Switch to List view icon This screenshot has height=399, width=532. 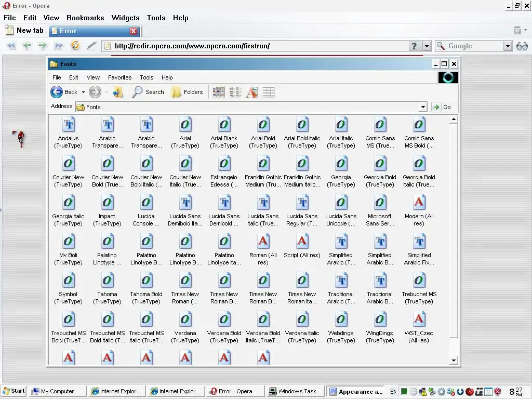tap(235, 92)
